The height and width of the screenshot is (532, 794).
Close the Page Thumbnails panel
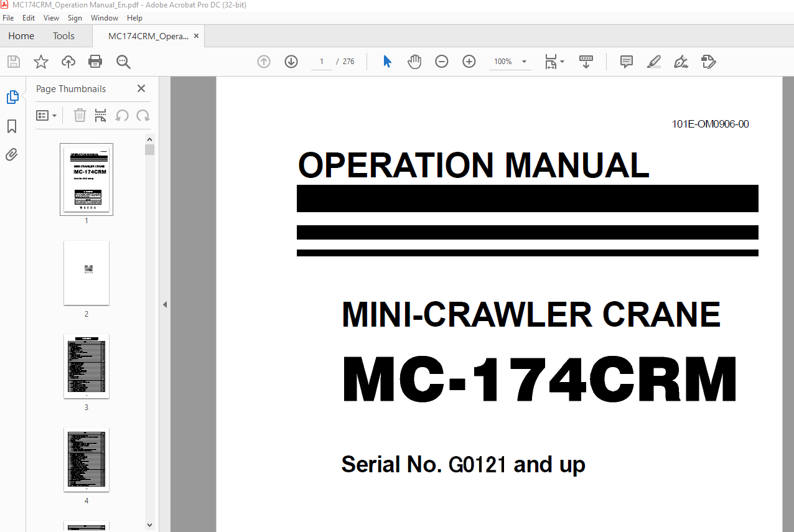coord(141,88)
